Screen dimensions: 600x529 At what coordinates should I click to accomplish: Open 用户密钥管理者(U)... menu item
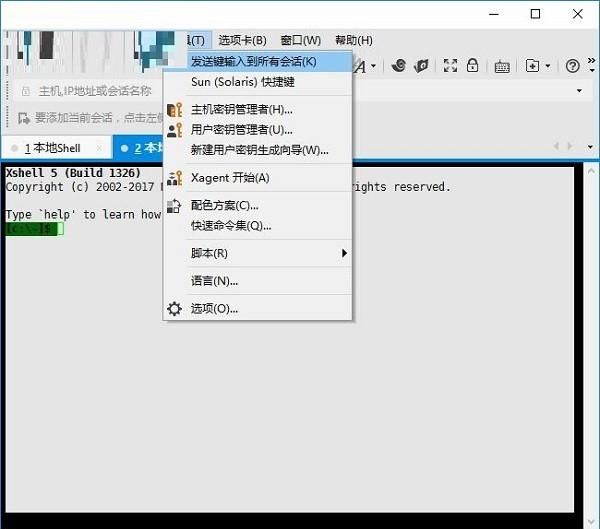pos(258,130)
